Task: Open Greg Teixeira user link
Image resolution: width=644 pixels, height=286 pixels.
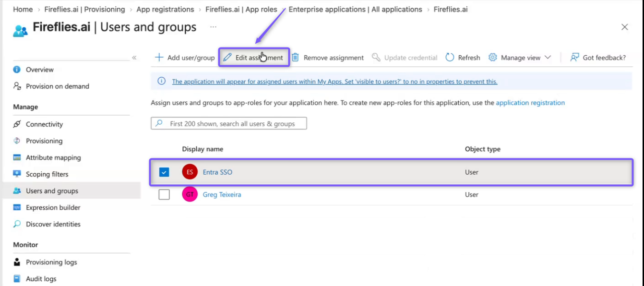Action: [222, 194]
